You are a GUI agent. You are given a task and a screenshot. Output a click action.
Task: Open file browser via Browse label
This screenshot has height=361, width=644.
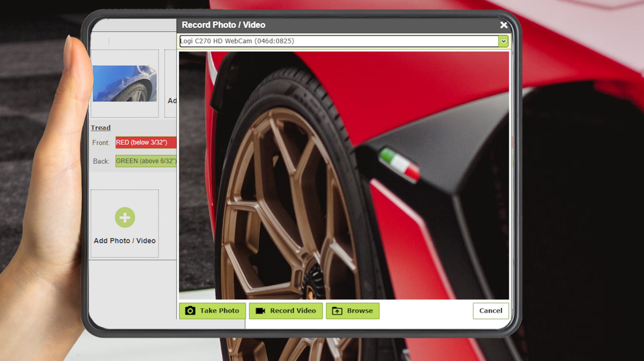(360, 311)
